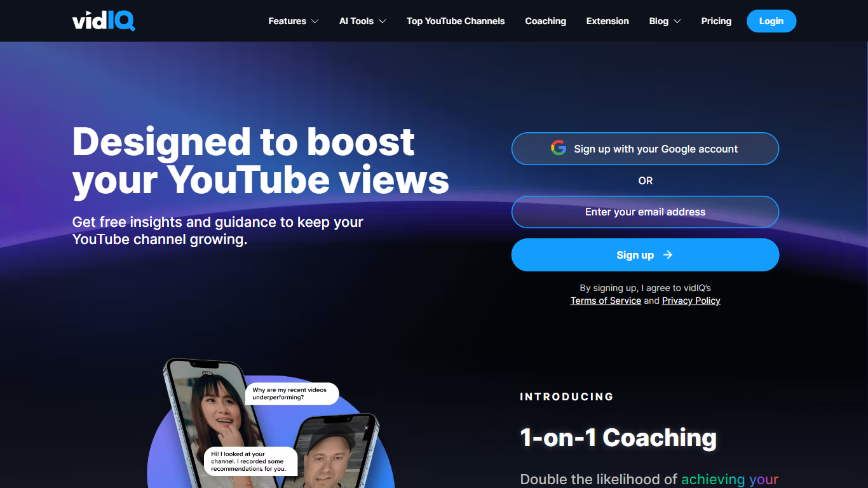Open the Coaching page

coord(545,21)
